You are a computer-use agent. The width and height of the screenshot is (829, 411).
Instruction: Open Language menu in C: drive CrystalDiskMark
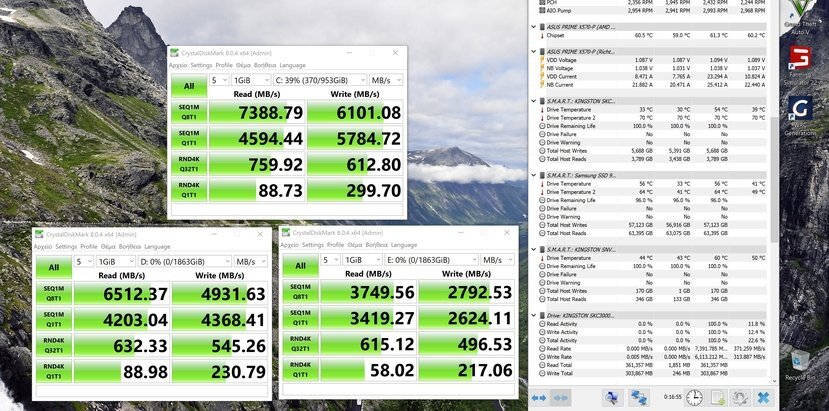pos(292,65)
